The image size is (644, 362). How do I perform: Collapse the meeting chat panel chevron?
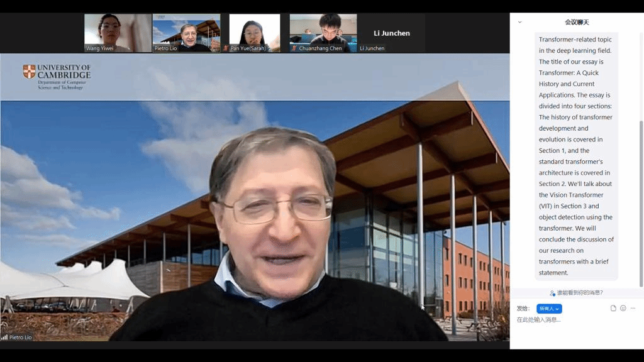519,22
